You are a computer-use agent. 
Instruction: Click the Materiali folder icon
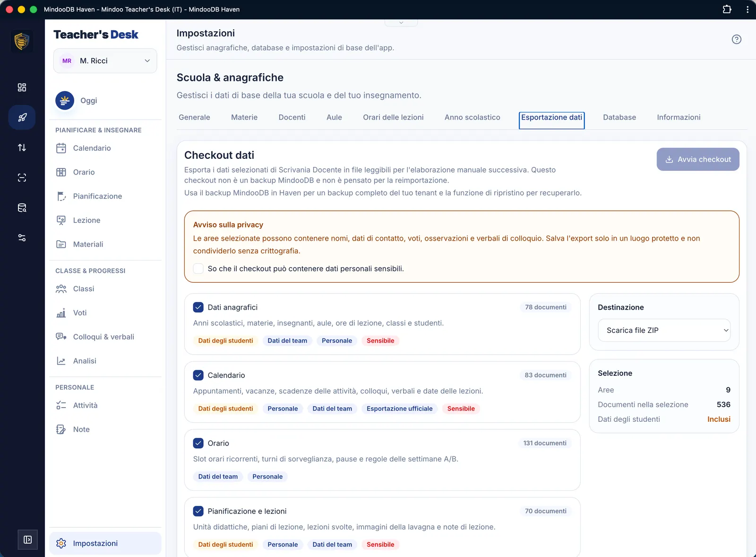pyautogui.click(x=61, y=244)
